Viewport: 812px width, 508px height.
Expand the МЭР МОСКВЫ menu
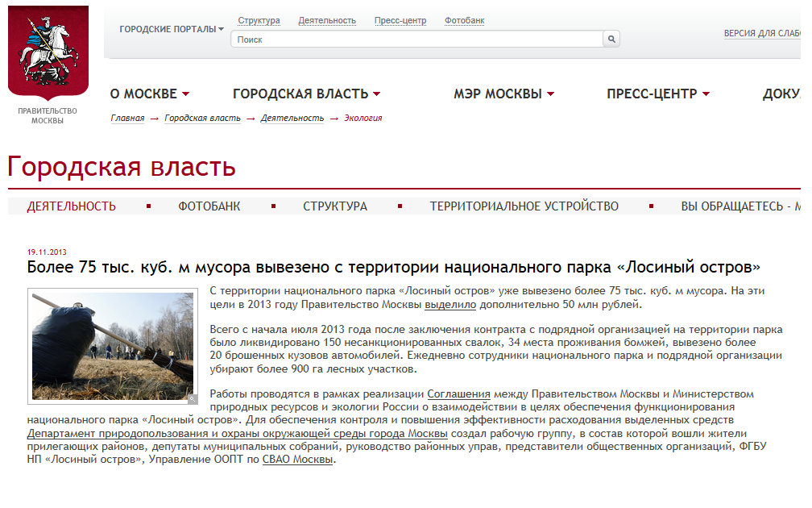click(504, 94)
